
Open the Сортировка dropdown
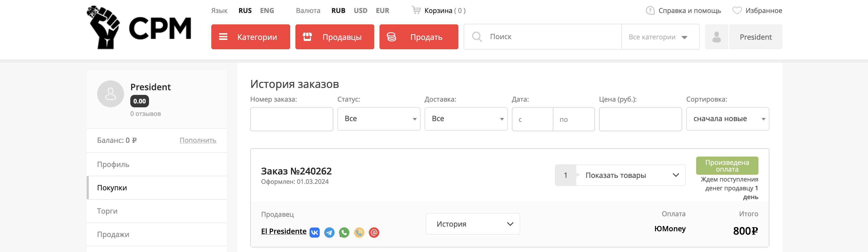coord(728,119)
